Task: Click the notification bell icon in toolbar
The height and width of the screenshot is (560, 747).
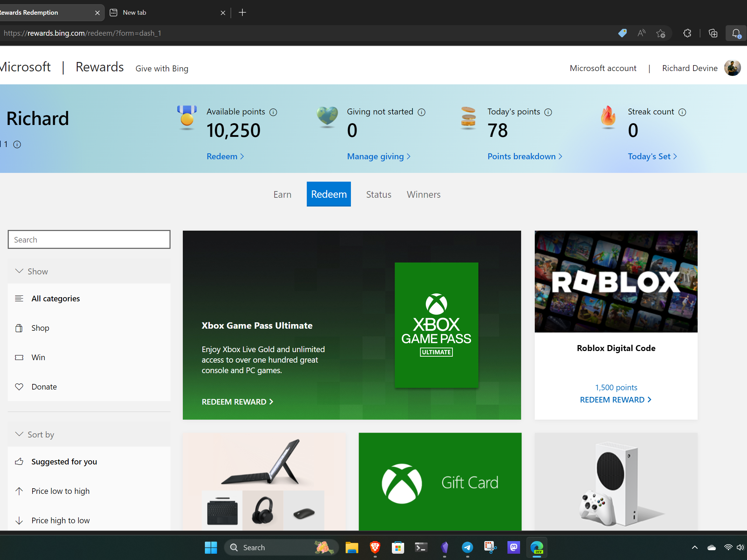Action: click(736, 33)
